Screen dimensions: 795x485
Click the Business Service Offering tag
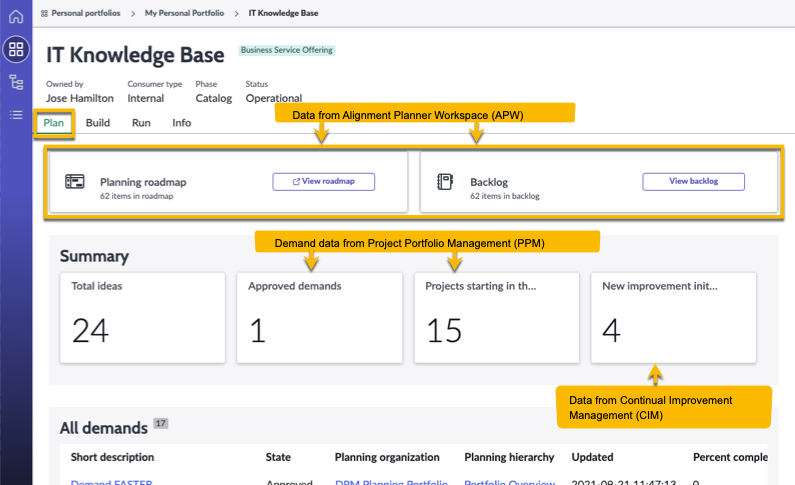tap(286, 50)
